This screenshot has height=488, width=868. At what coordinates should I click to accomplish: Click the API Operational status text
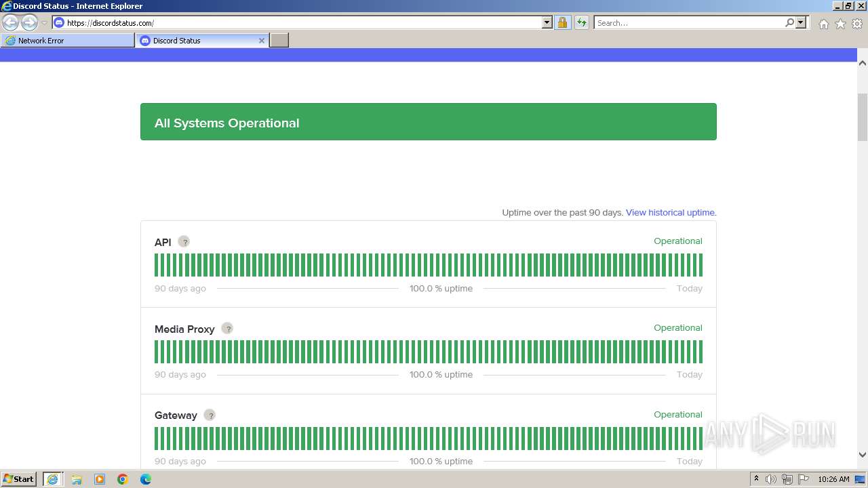click(678, 241)
